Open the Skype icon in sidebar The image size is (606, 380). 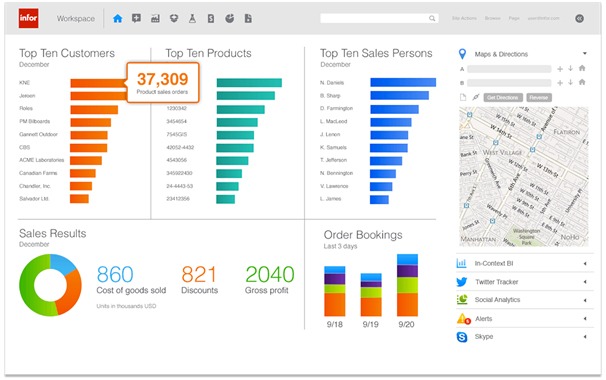(x=461, y=337)
